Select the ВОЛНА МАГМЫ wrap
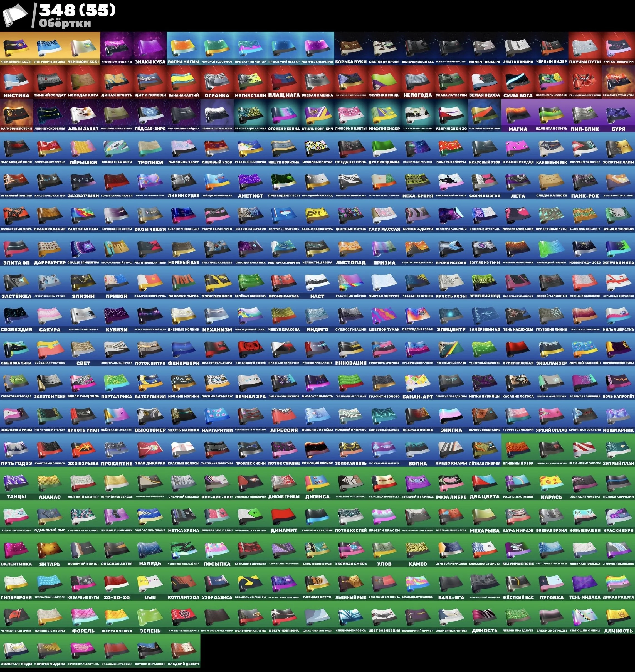 click(x=184, y=48)
